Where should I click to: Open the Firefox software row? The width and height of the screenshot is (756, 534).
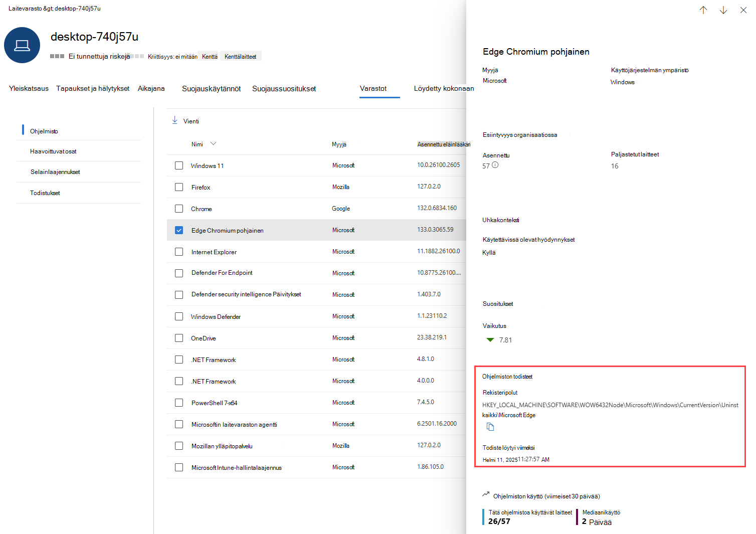click(x=317, y=187)
